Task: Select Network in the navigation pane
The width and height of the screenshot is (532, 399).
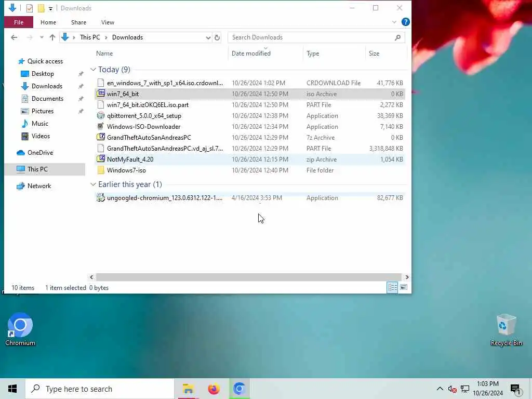Action: [x=39, y=186]
